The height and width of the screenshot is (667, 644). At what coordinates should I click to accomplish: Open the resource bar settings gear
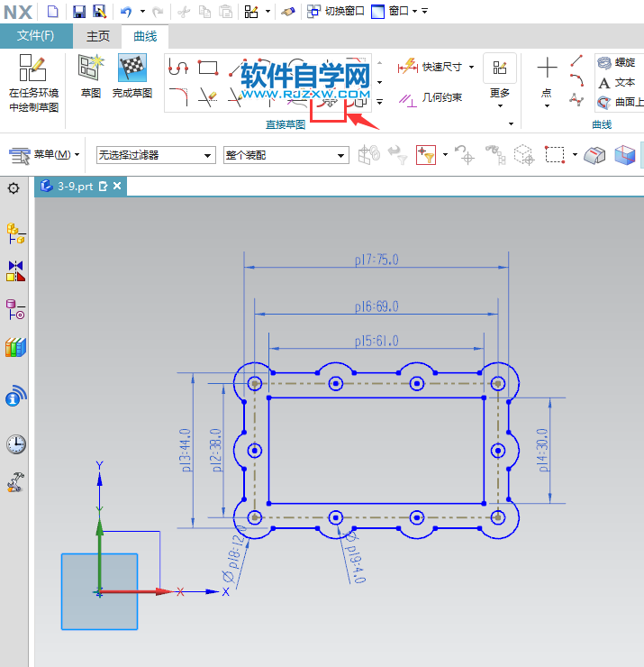pos(14,187)
